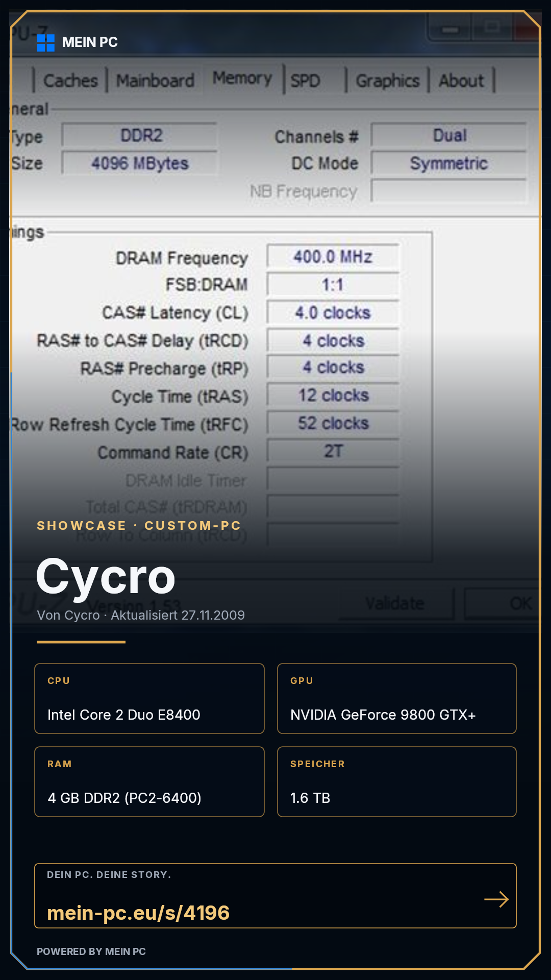The image size is (551, 980).
Task: Select the CPU Intel Core 2 Duo card
Action: coord(149,698)
